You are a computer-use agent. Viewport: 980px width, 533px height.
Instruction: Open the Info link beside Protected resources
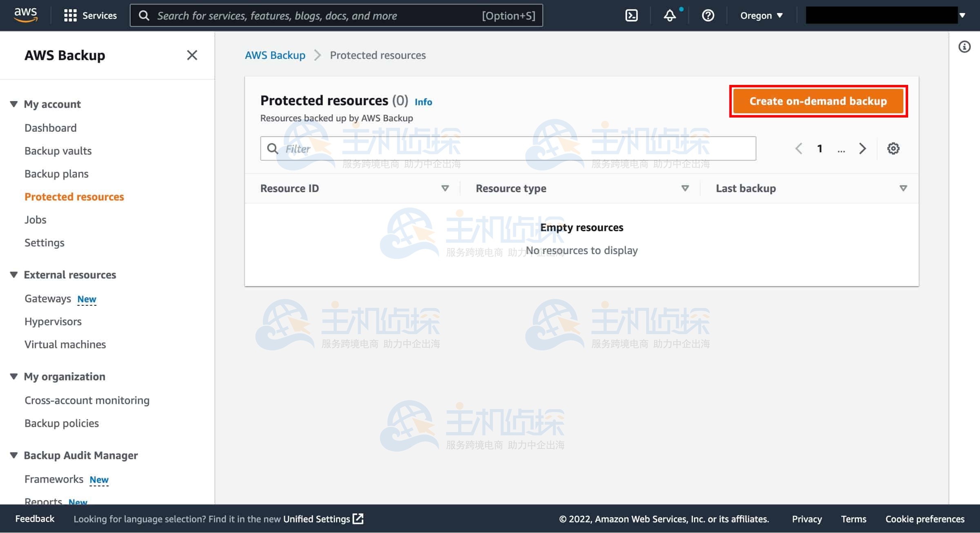click(x=423, y=102)
